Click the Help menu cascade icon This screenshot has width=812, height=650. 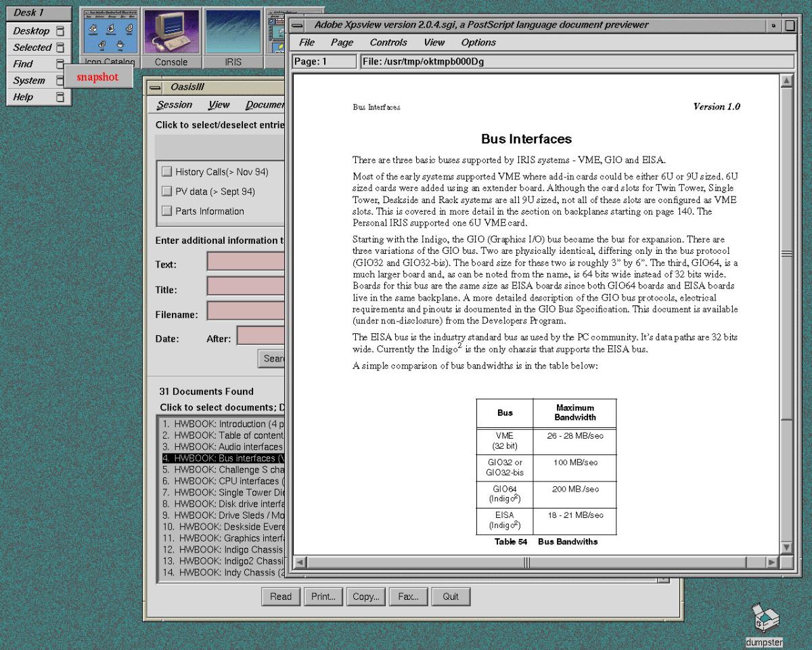click(x=61, y=97)
